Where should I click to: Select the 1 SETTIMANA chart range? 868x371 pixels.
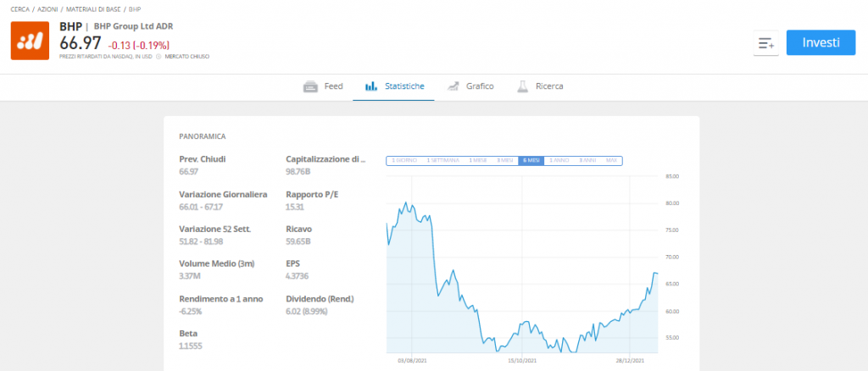442,161
